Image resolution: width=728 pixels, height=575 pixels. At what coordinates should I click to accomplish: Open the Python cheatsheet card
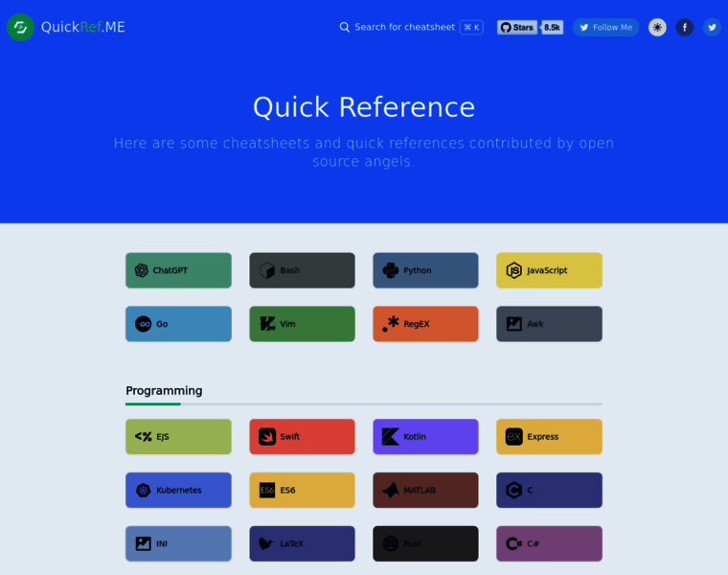(x=425, y=270)
